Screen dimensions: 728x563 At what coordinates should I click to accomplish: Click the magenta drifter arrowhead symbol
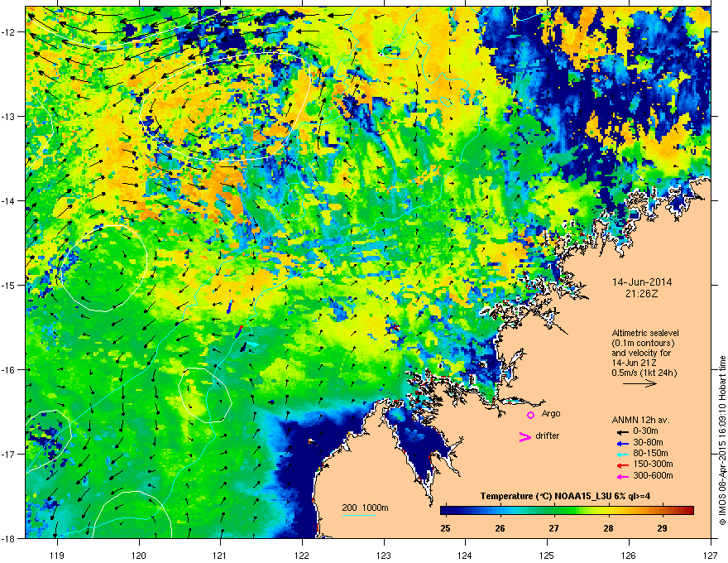pyautogui.click(x=525, y=436)
